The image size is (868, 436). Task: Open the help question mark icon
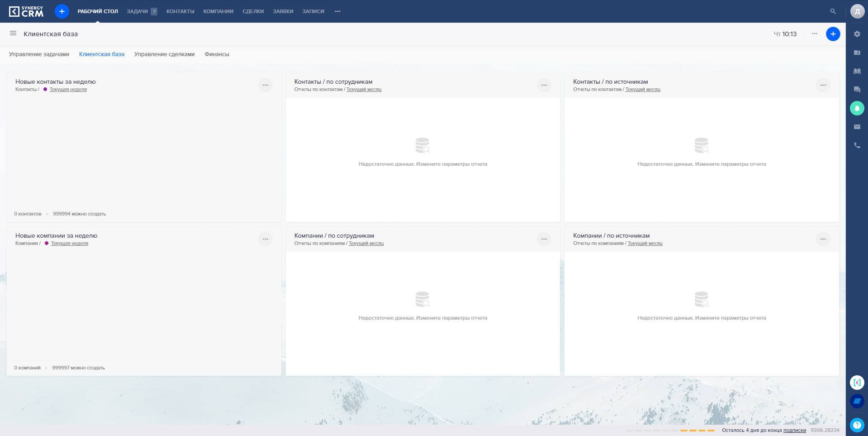pyautogui.click(x=857, y=425)
